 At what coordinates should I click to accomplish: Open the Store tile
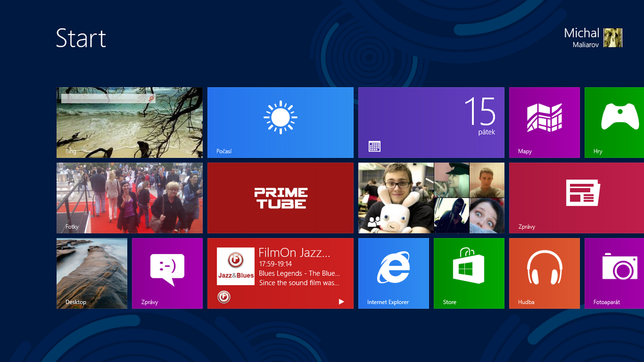(x=469, y=273)
